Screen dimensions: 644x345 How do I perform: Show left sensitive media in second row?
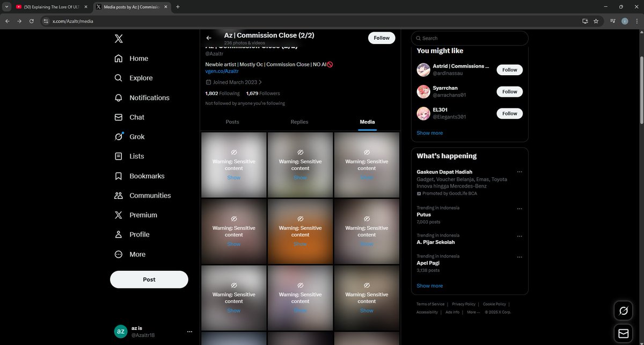234,244
